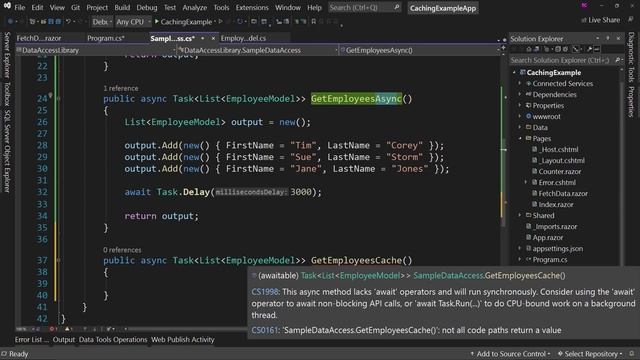The width and height of the screenshot is (640, 360).
Task: Open Diagnostic Tools side tab
Action: pyautogui.click(x=631, y=57)
